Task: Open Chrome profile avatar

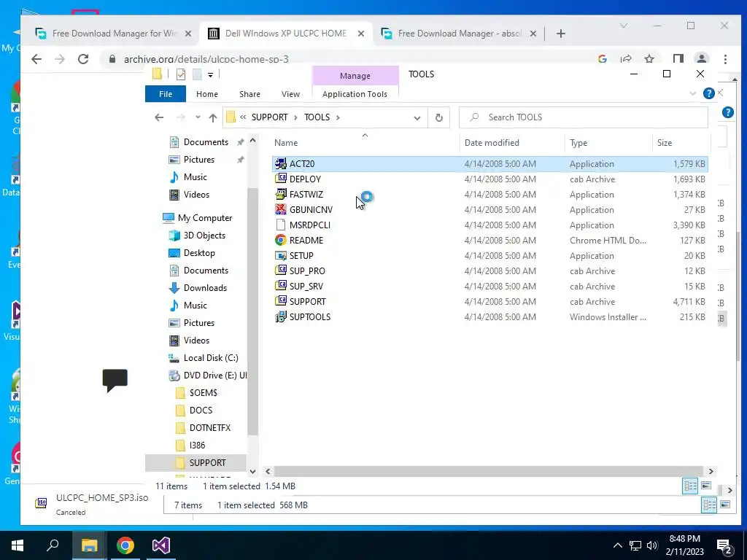Action: [701, 59]
